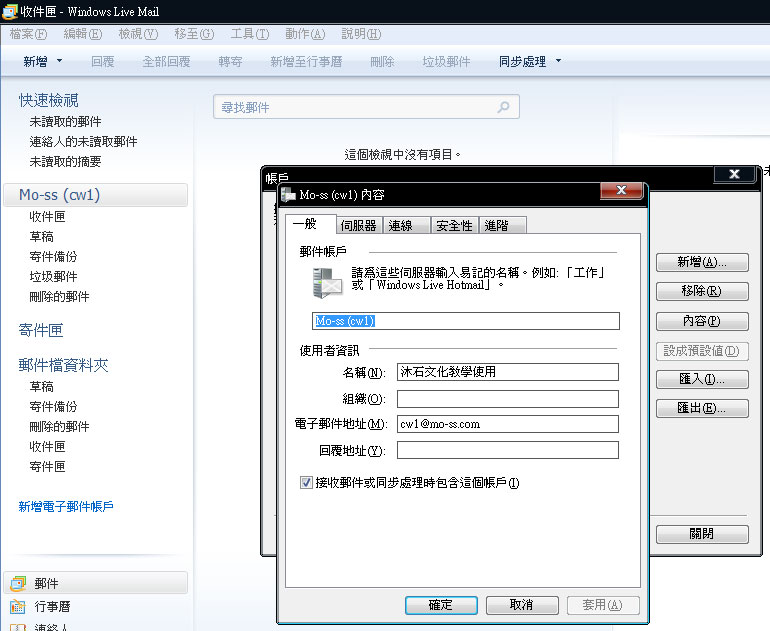Toggle the 接收郵件或同步處理時包含這個帳戶 checkbox
The width and height of the screenshot is (770, 631).
tap(306, 483)
